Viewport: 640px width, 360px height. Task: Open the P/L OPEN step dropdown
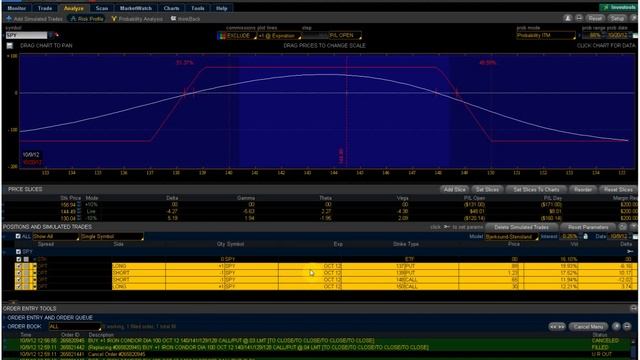[x=345, y=36]
